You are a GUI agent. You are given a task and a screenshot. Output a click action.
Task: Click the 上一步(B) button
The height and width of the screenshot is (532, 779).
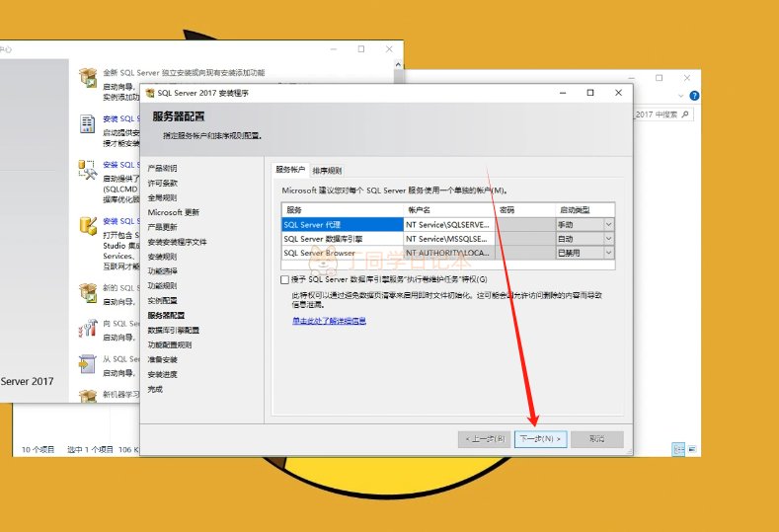485,438
